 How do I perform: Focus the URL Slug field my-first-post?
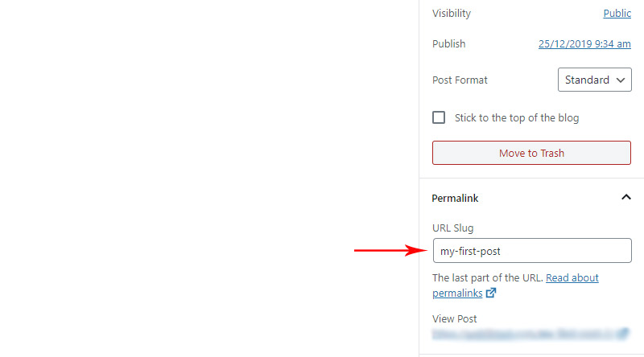[532, 250]
